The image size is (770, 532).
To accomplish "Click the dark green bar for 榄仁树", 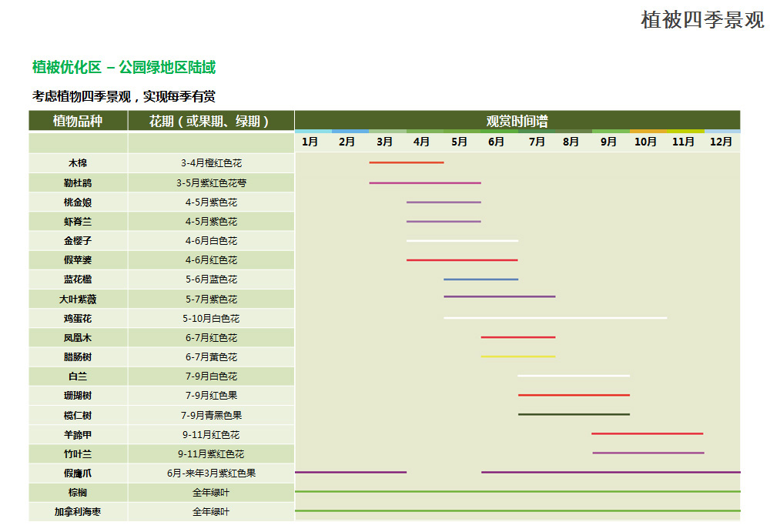I will point(574,415).
